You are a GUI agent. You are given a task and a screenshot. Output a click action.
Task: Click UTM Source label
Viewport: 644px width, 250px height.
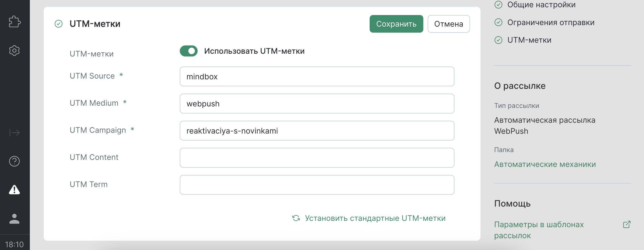click(x=92, y=76)
